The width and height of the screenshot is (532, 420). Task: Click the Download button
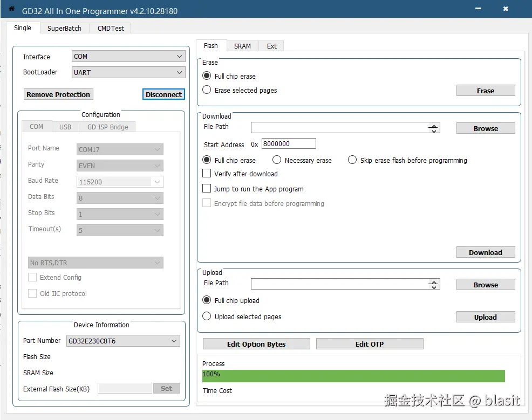tap(486, 252)
